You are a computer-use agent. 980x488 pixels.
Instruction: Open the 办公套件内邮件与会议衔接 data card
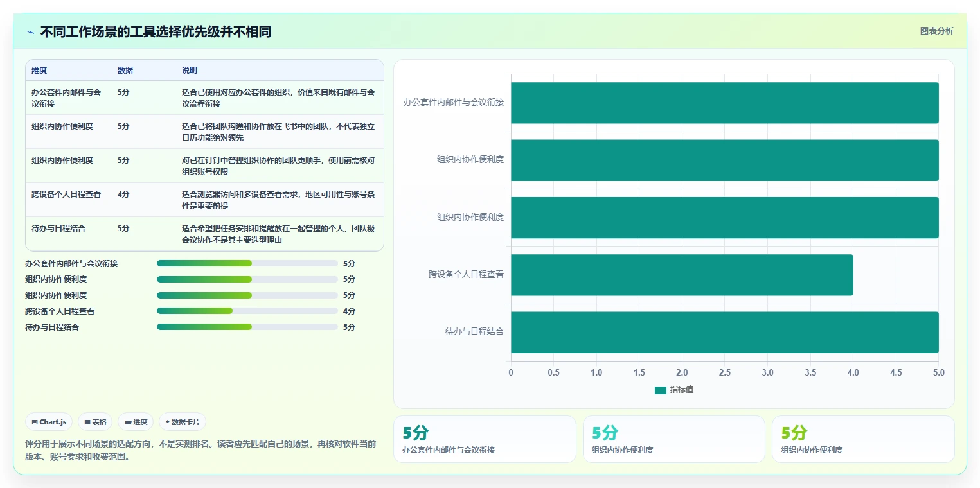coord(485,439)
